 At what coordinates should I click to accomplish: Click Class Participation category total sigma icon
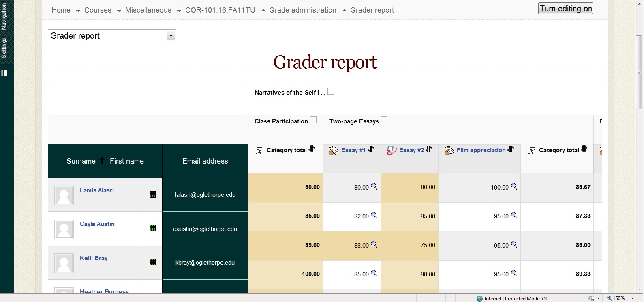[x=259, y=151]
